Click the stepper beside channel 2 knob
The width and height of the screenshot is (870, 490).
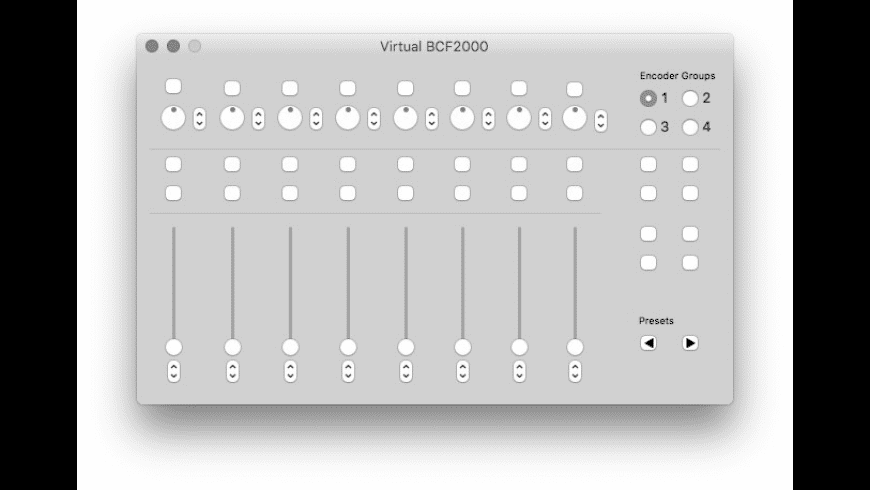(258, 119)
